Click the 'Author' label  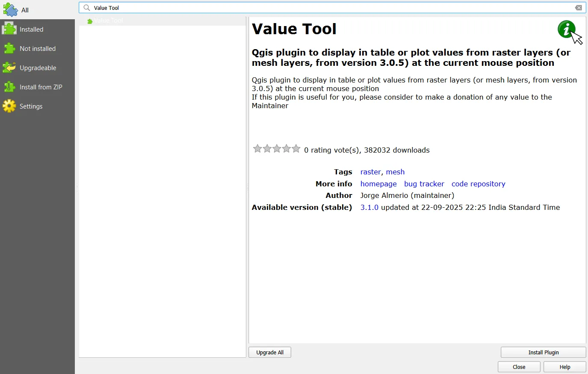339,195
